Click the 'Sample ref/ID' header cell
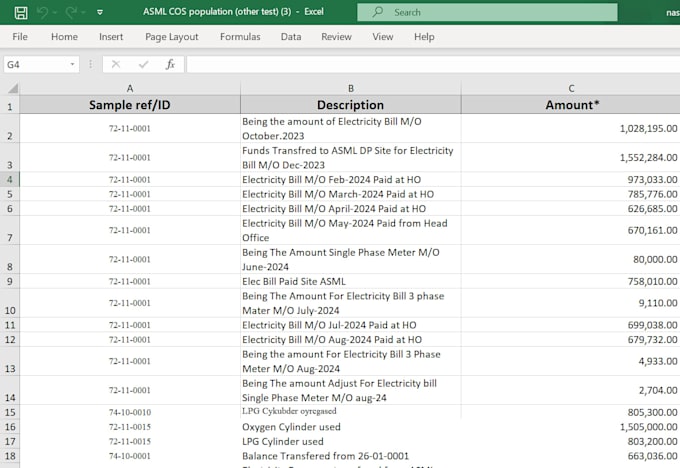Image resolution: width=680 pixels, height=468 pixels. pyautogui.click(x=130, y=105)
